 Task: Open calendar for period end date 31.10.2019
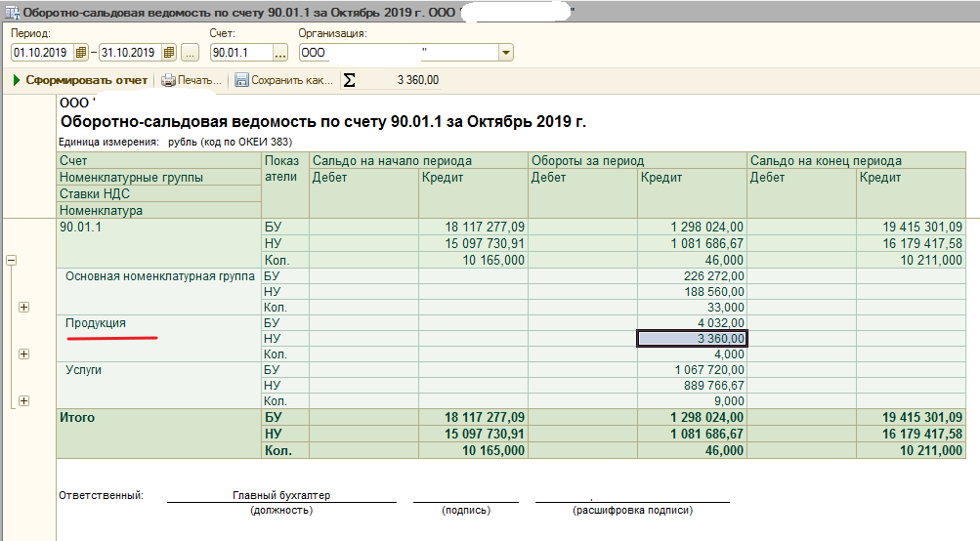click(x=169, y=53)
